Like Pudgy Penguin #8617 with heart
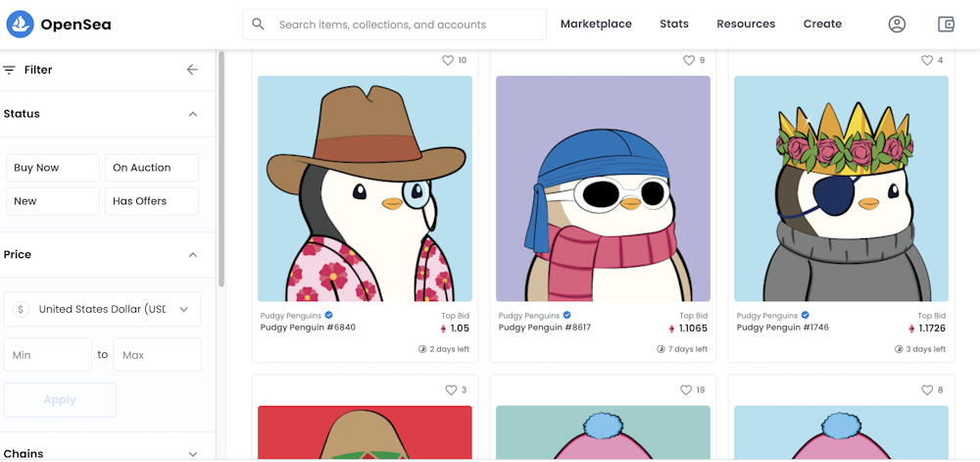The height and width of the screenshot is (462, 980). [x=688, y=61]
